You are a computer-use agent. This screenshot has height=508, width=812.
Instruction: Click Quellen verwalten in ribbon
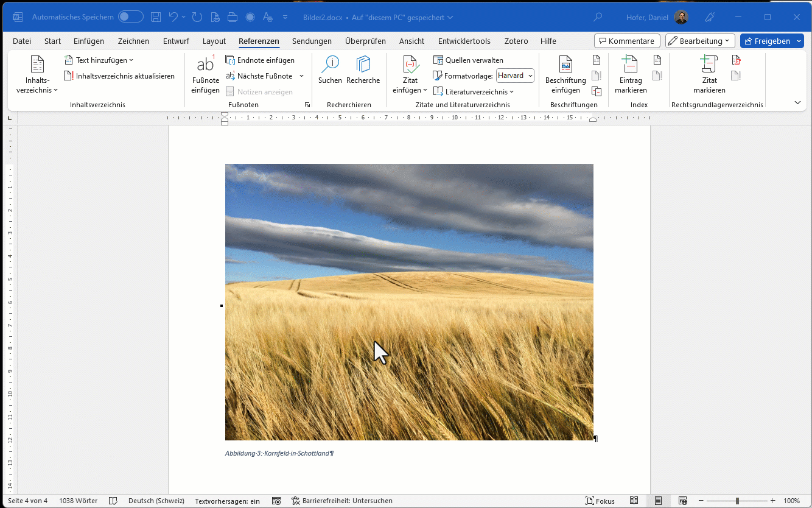pos(468,60)
